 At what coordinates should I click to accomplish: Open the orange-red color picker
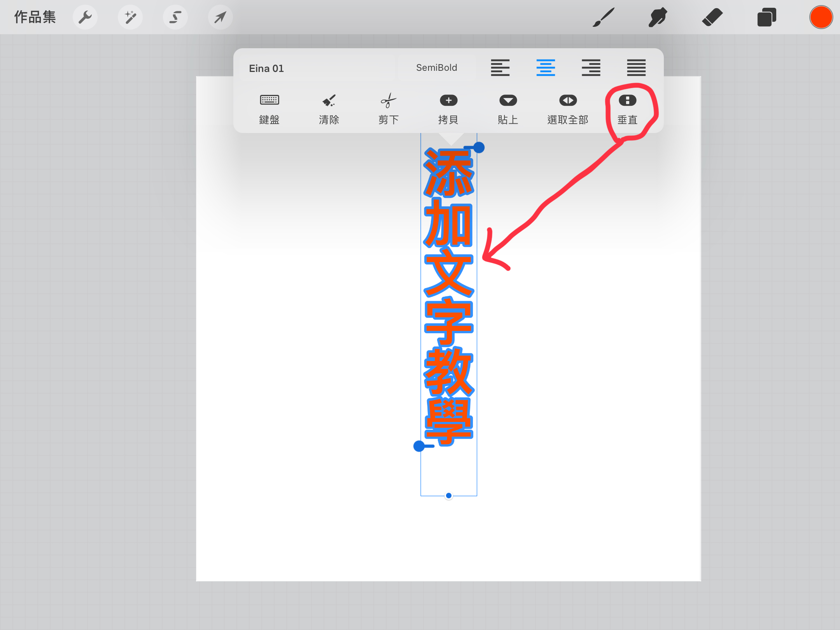[x=821, y=17]
